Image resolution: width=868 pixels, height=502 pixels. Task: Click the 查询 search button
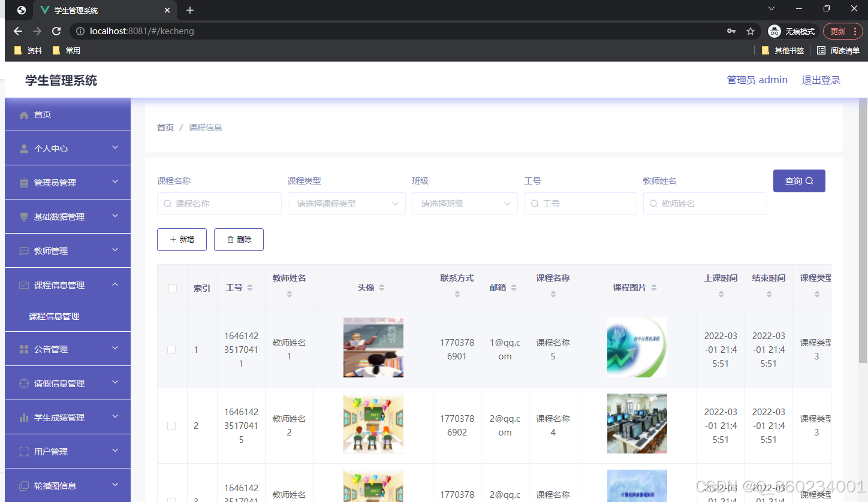(x=799, y=181)
